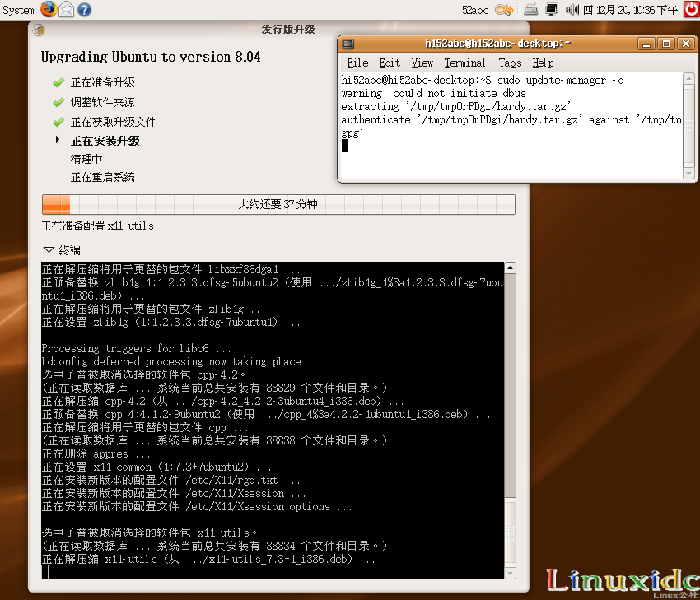Open Firefox from the top panel
The image size is (700, 600).
[x=47, y=9]
